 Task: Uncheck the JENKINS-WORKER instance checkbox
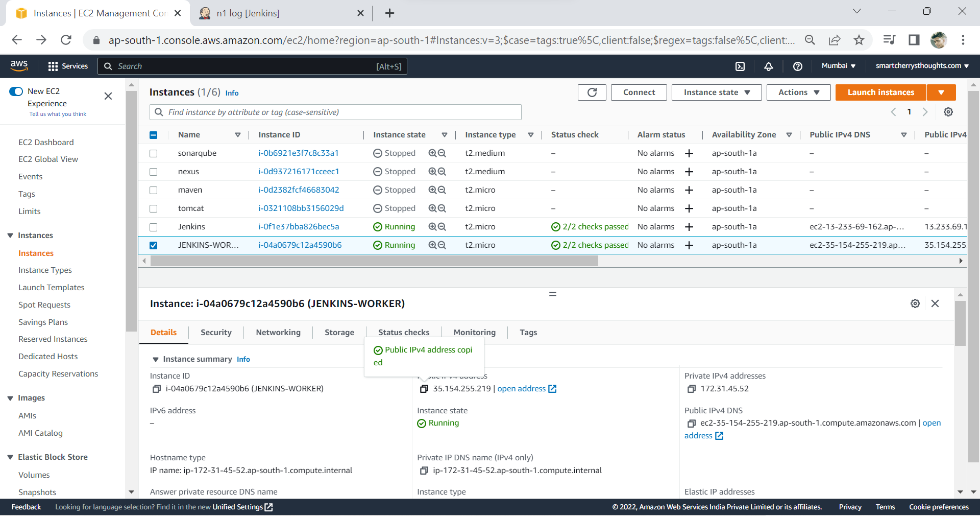[153, 245]
